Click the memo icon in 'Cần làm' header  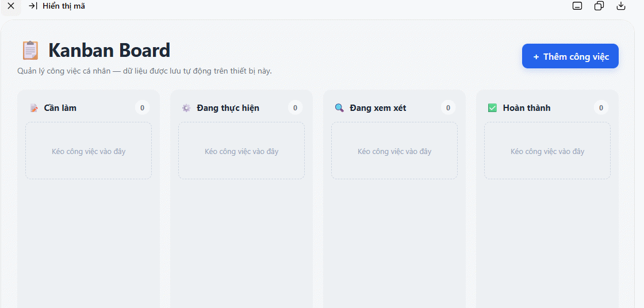point(34,108)
